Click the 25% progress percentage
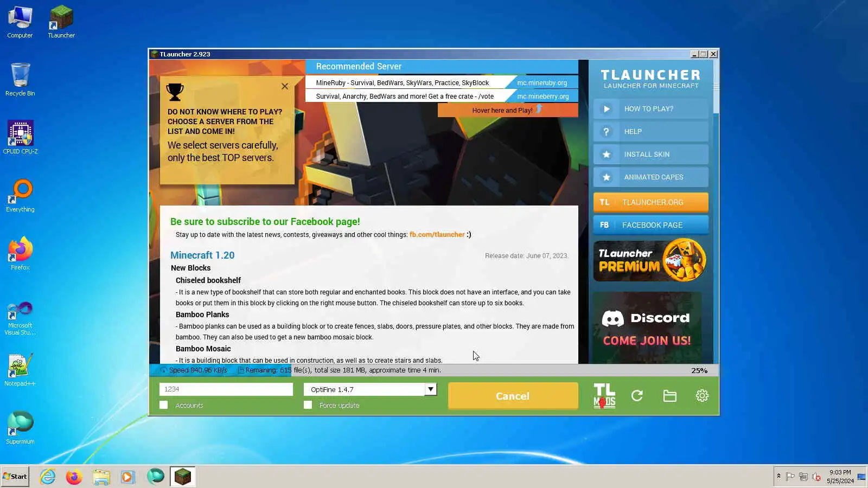Screen dimensions: 868x488 pyautogui.click(x=699, y=371)
